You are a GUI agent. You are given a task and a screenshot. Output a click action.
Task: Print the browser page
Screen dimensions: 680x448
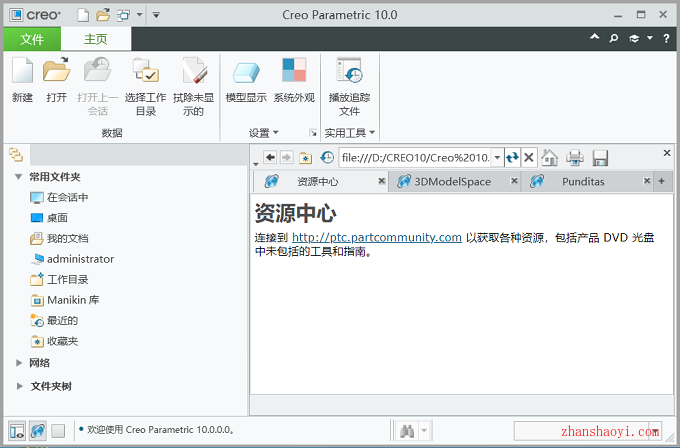[x=575, y=157]
